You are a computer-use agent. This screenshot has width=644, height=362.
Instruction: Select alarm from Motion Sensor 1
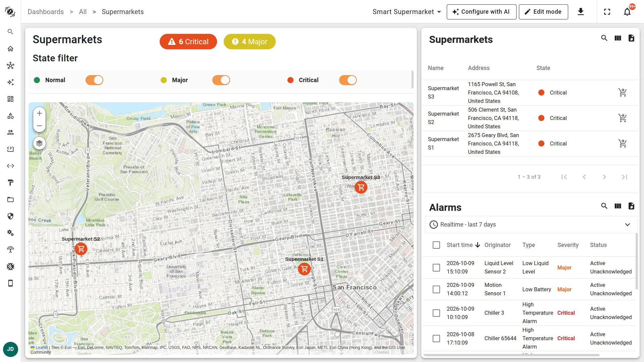[x=436, y=289]
